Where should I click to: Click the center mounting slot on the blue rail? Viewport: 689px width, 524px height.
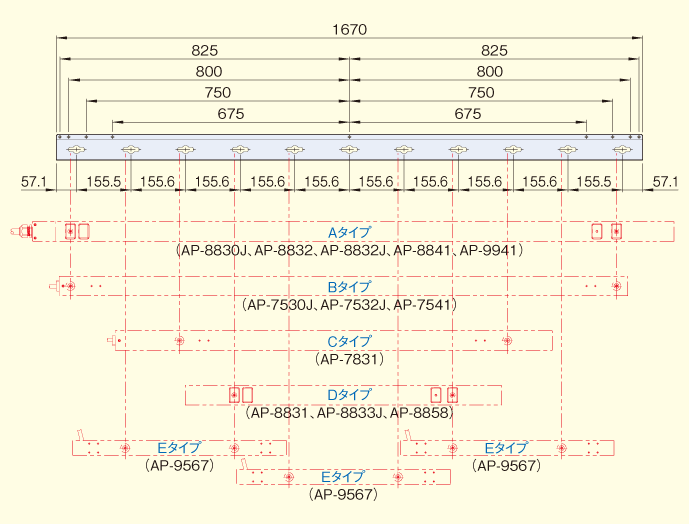tap(349, 150)
